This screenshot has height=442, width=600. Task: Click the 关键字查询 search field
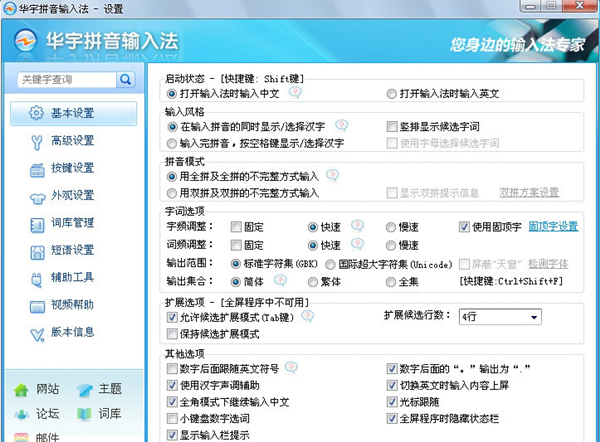click(x=64, y=80)
